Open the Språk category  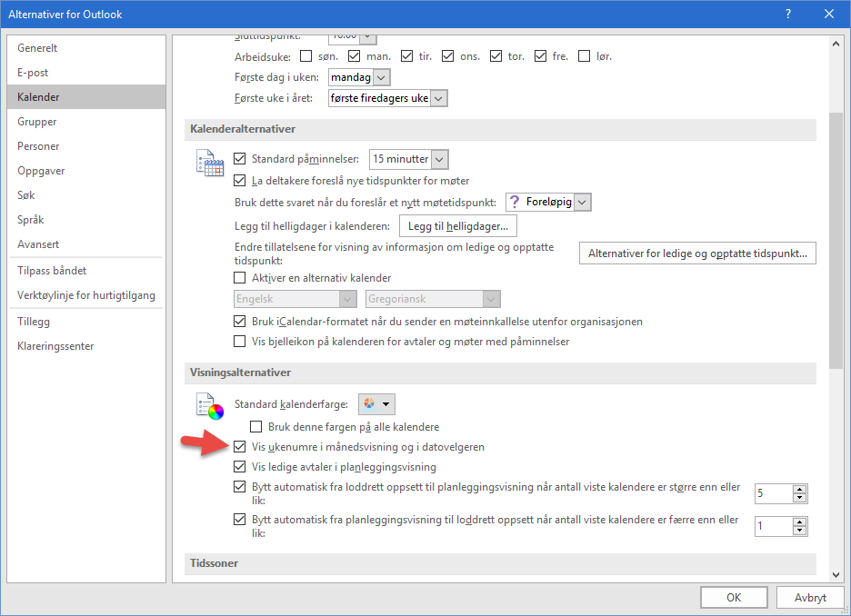click(86, 220)
